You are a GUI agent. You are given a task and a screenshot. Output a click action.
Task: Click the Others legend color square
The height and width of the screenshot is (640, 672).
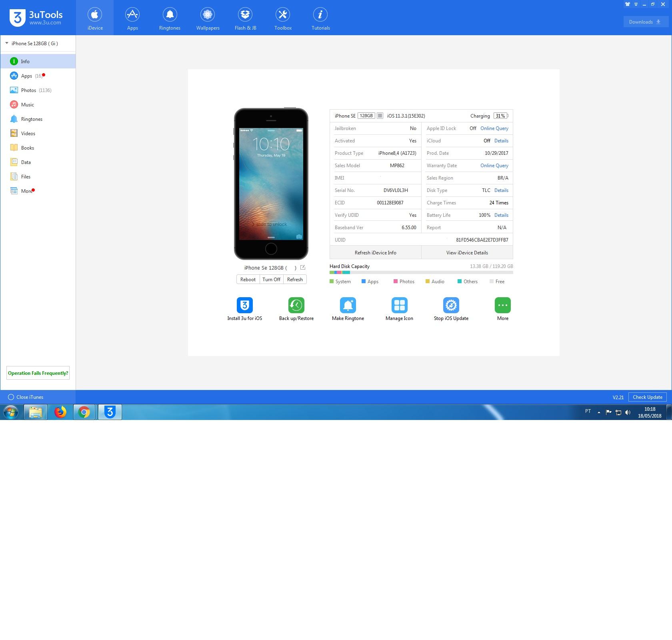pyautogui.click(x=460, y=281)
